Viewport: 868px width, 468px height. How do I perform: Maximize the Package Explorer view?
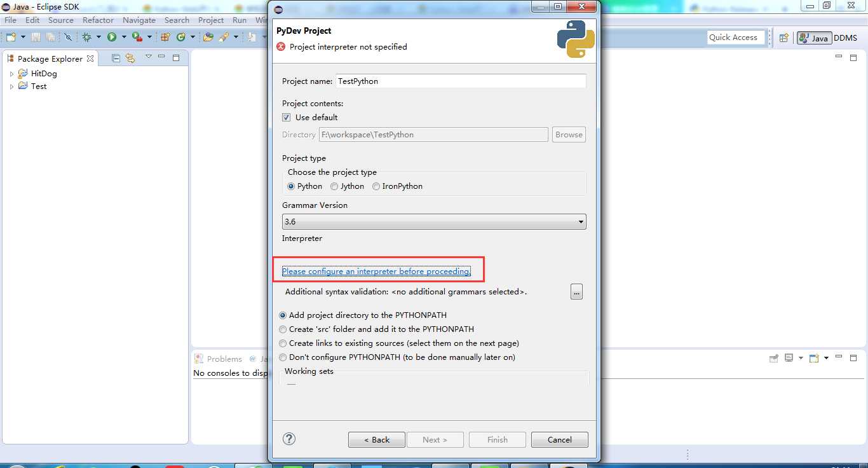pos(176,58)
